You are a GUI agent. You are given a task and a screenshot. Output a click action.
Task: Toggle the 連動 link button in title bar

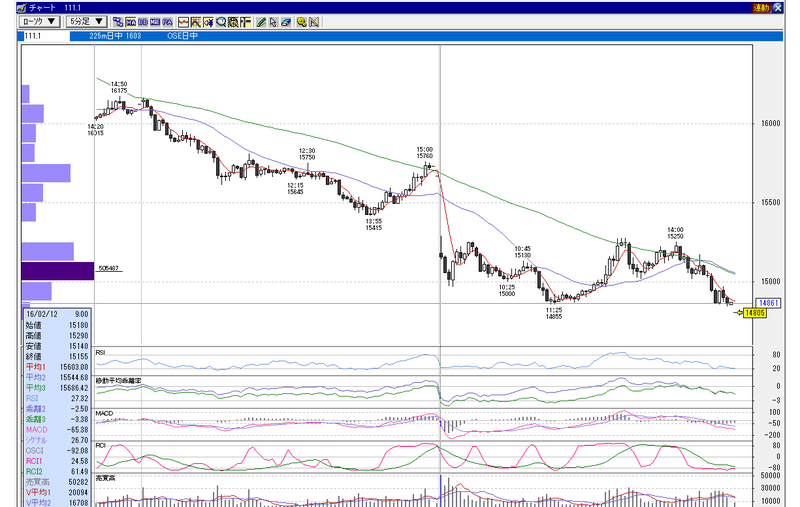click(x=761, y=8)
